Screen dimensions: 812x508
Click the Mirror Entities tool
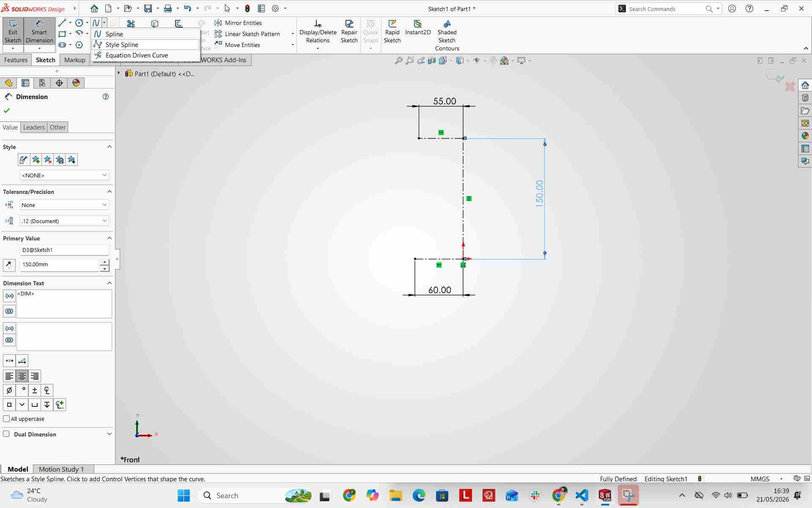[x=238, y=23]
